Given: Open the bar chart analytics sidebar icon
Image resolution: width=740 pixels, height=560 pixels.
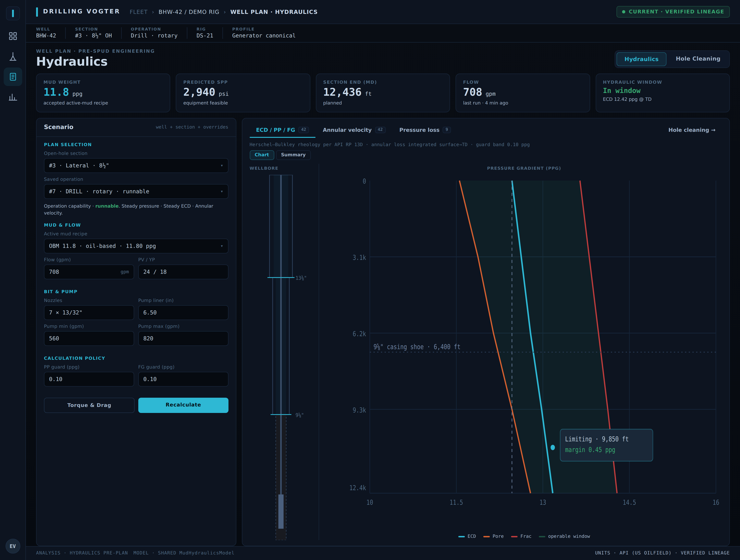Looking at the screenshot, I should (13, 97).
